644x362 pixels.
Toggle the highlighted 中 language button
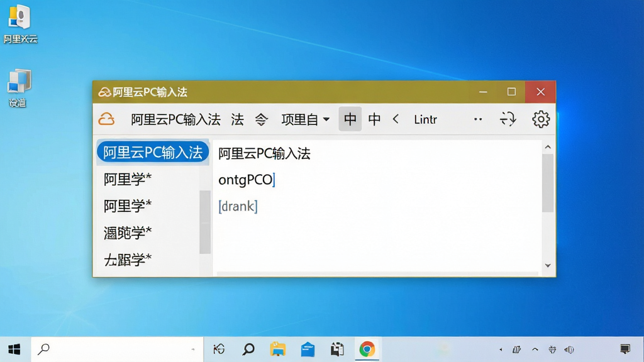[x=350, y=119]
